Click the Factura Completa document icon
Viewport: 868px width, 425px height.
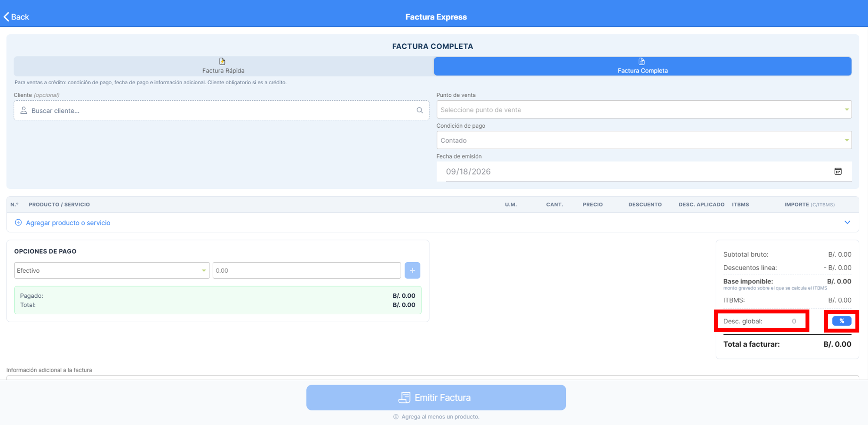pos(642,62)
